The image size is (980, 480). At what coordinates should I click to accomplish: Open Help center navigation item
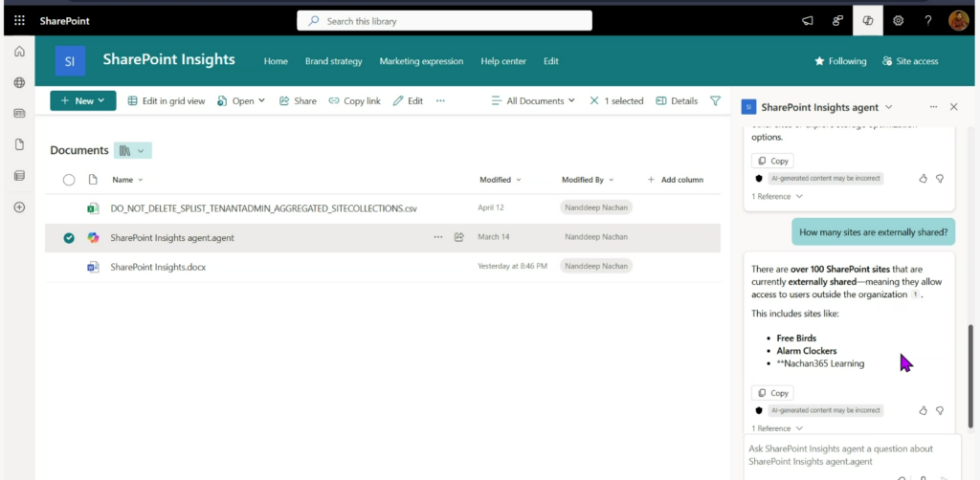tap(503, 61)
